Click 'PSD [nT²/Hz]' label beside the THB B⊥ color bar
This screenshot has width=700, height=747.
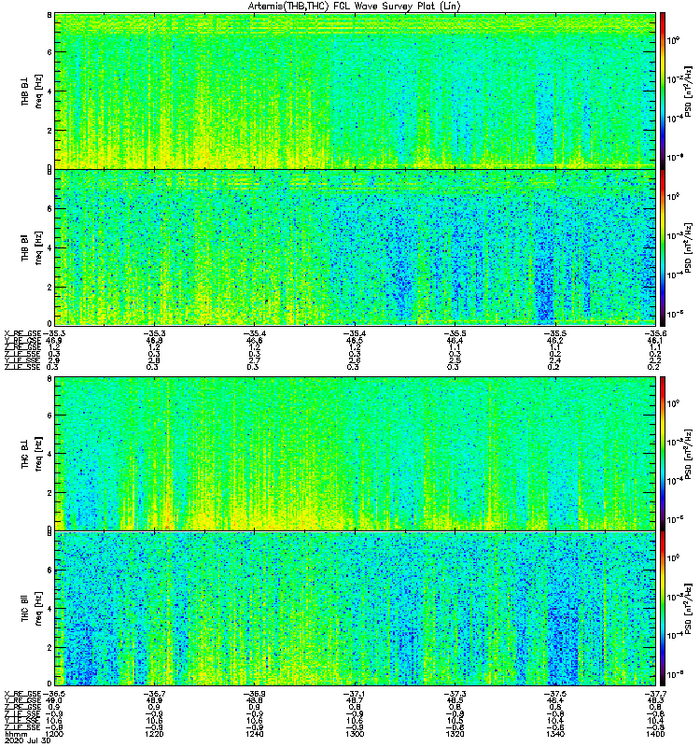click(690, 92)
